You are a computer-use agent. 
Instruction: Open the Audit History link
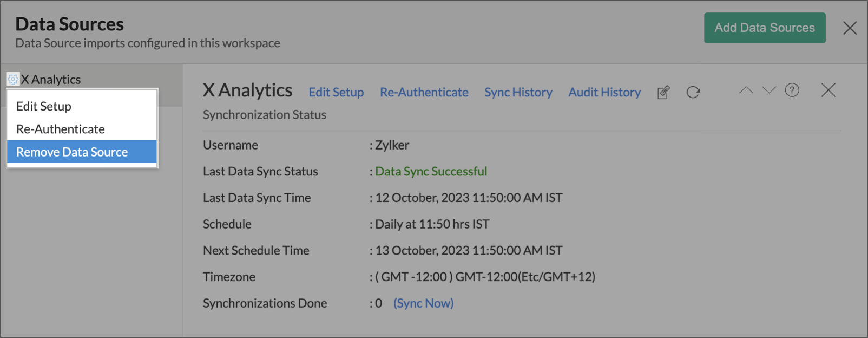pyautogui.click(x=604, y=92)
